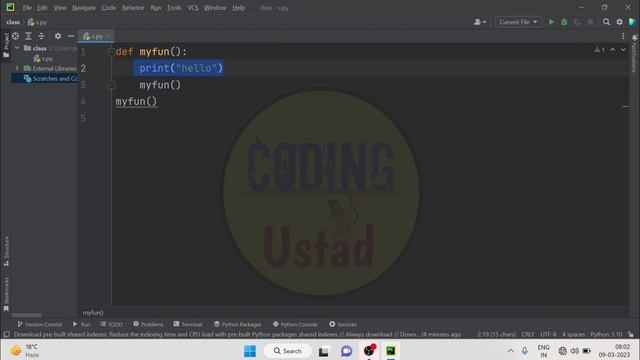Toggle the Bookmarks tool window tab
Image resolution: width=640 pixels, height=360 pixels.
pos(6,294)
